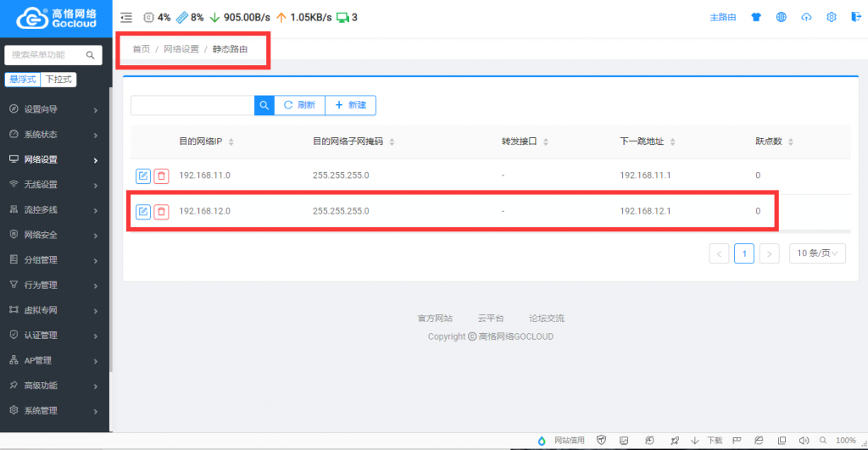Go to 首页 in the breadcrumb
Screen dimensions: 868x450
pos(142,49)
